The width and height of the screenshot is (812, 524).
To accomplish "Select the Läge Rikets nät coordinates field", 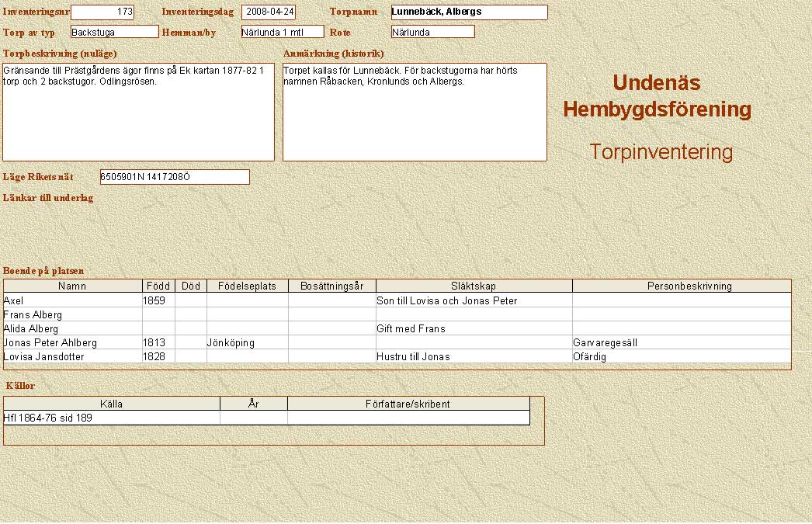I will coord(175,177).
